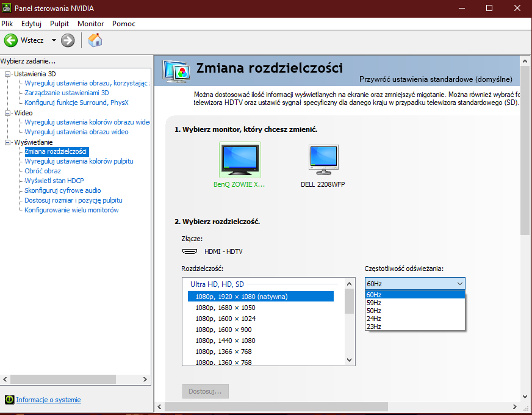The width and height of the screenshot is (532, 415).
Task: Open the Plik menu
Action: click(x=7, y=24)
